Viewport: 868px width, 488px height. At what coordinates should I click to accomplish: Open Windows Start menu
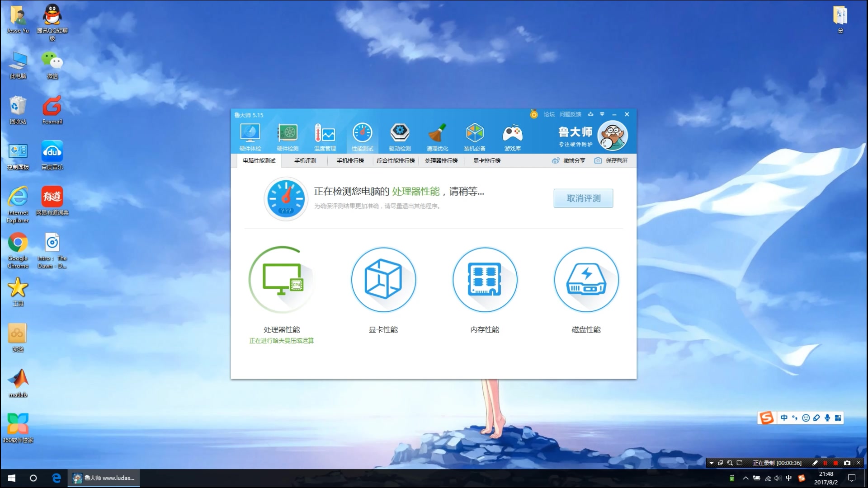pyautogui.click(x=12, y=478)
